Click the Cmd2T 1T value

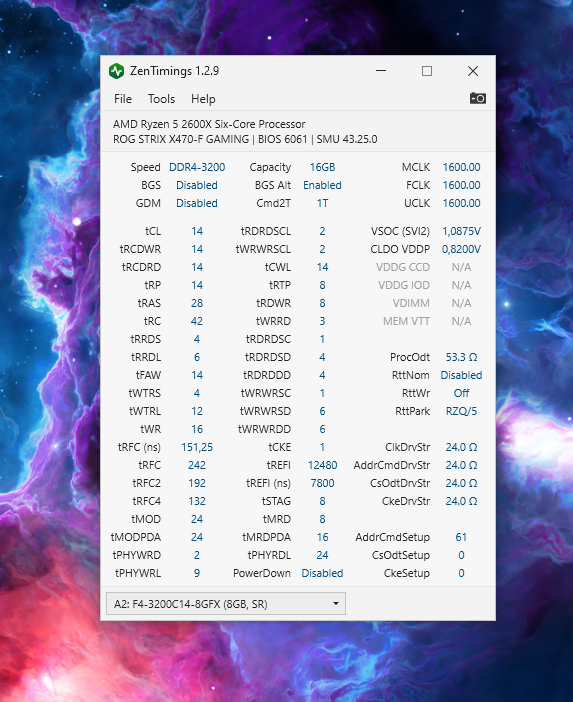322,203
